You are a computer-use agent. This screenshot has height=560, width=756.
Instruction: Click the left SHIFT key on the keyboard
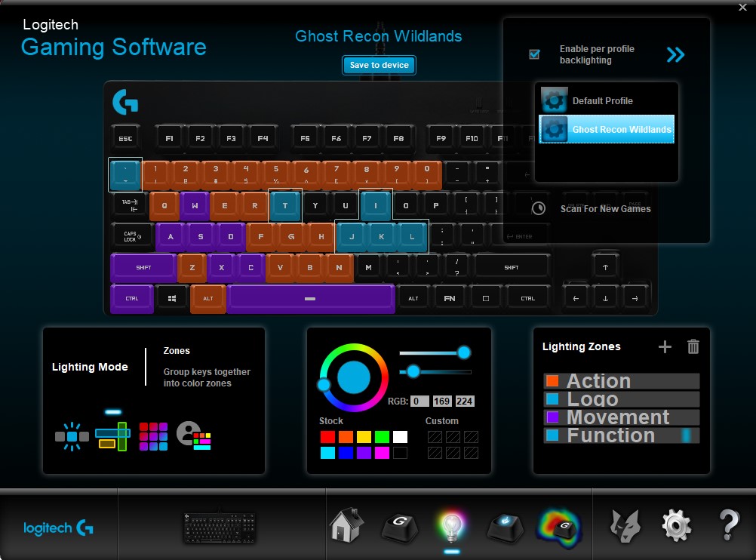tap(143, 268)
